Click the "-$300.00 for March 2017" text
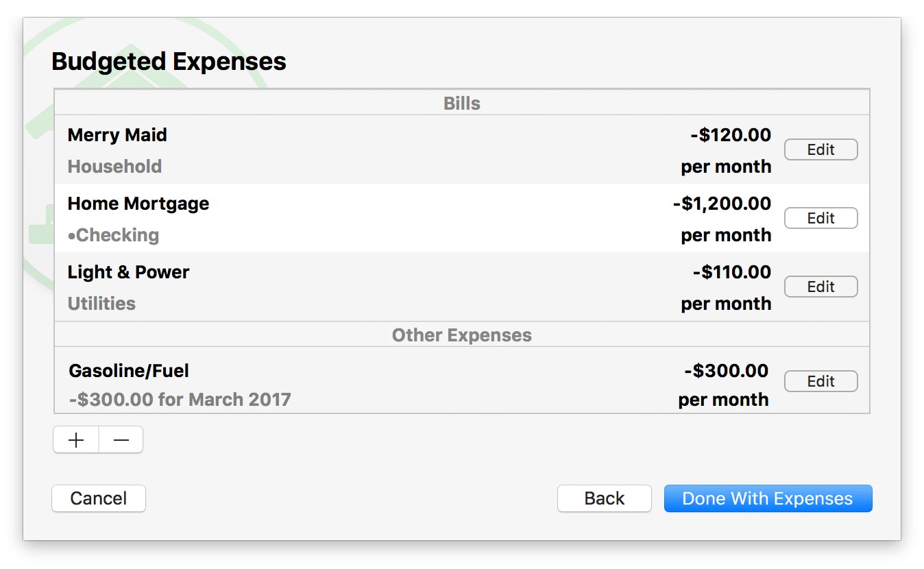The height and width of the screenshot is (569, 924). (x=180, y=400)
